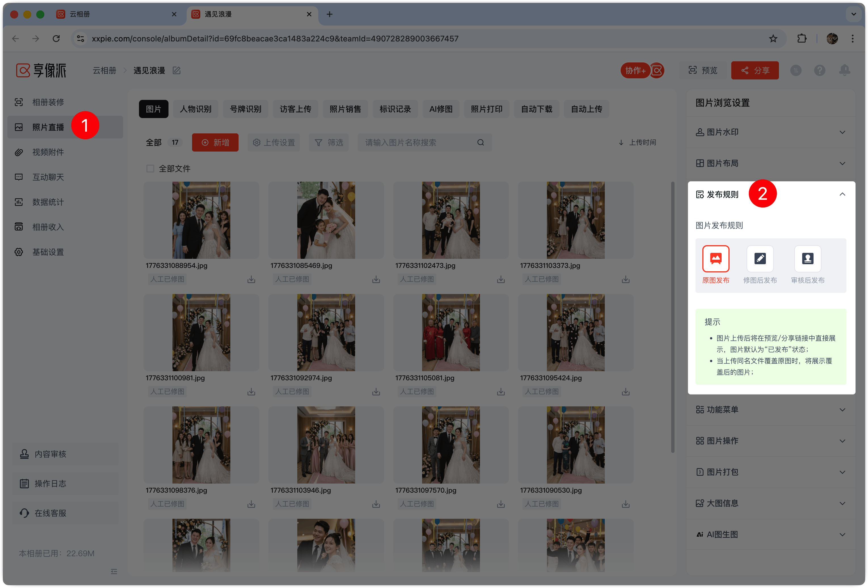Check the 全部文件 select-all checkbox
This screenshot has height=588, width=868.
point(150,169)
